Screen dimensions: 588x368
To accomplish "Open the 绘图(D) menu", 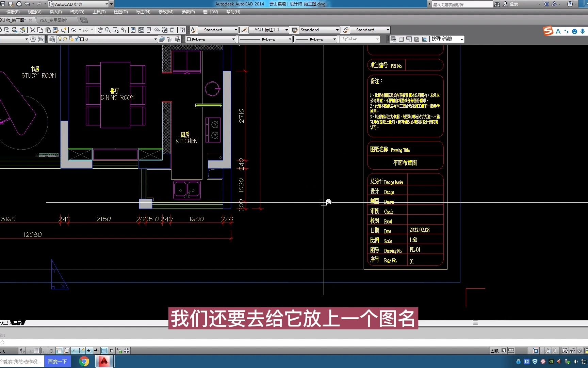I will coord(120,12).
